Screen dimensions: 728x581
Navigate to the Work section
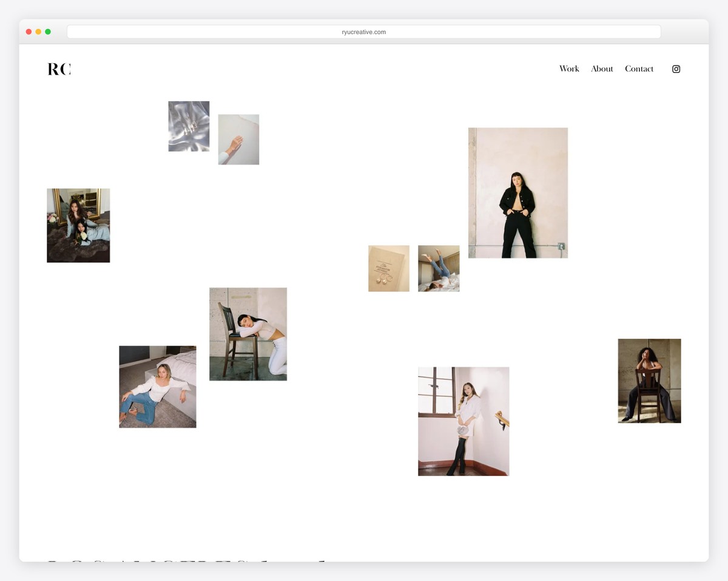569,69
